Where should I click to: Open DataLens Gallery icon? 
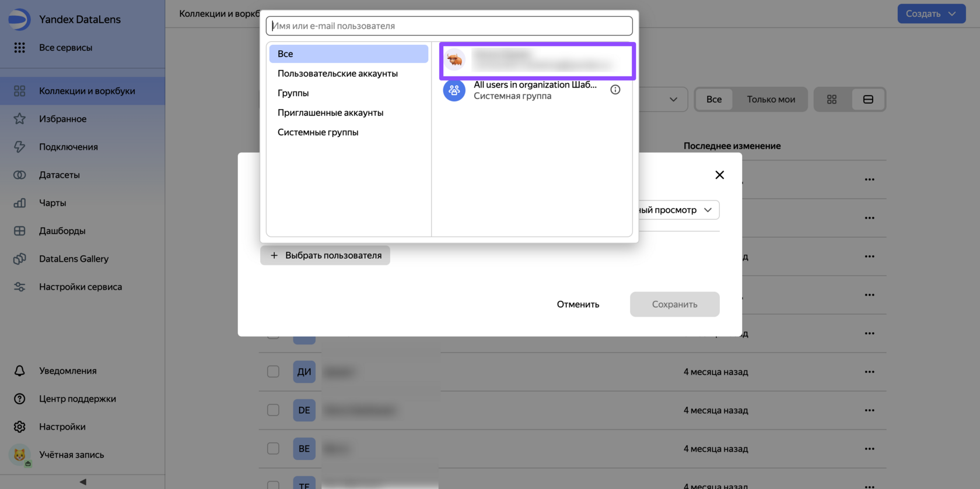coord(19,259)
